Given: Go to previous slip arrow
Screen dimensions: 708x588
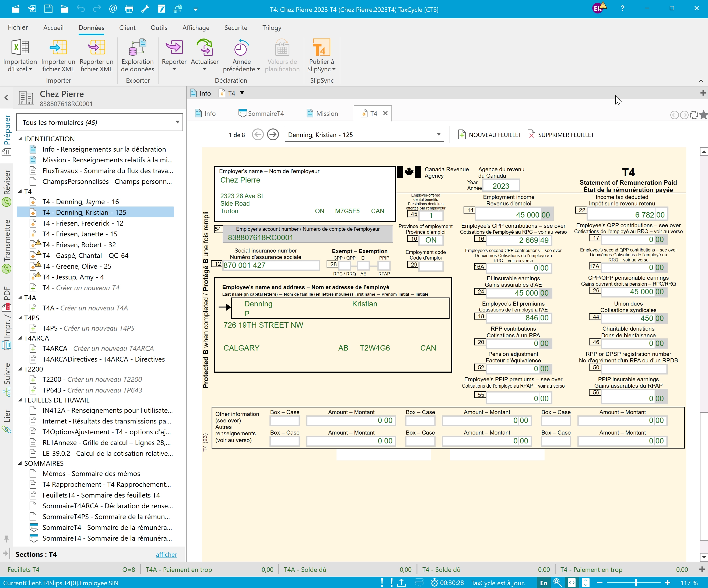Looking at the screenshot, I should (258, 135).
